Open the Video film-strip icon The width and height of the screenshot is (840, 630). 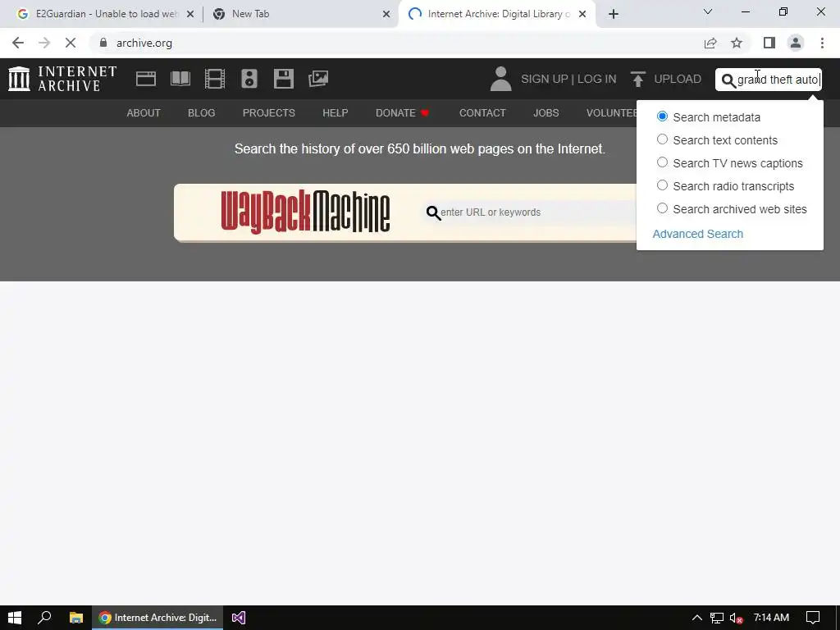(x=215, y=79)
